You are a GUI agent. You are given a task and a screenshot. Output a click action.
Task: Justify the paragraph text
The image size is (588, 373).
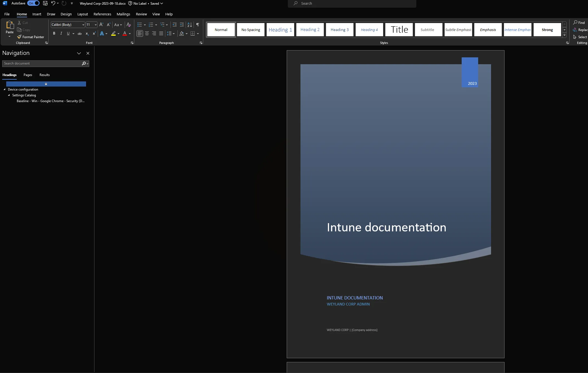161,33
